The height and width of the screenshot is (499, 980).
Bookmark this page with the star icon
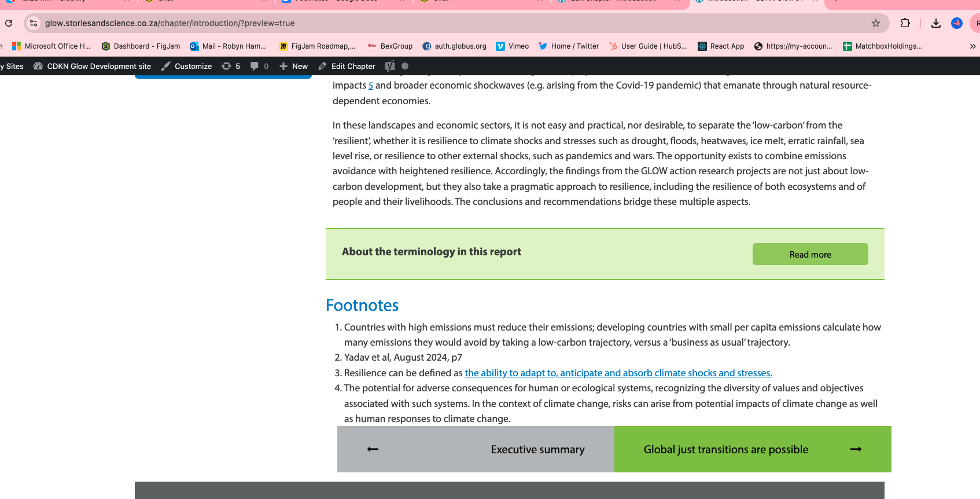(x=875, y=23)
